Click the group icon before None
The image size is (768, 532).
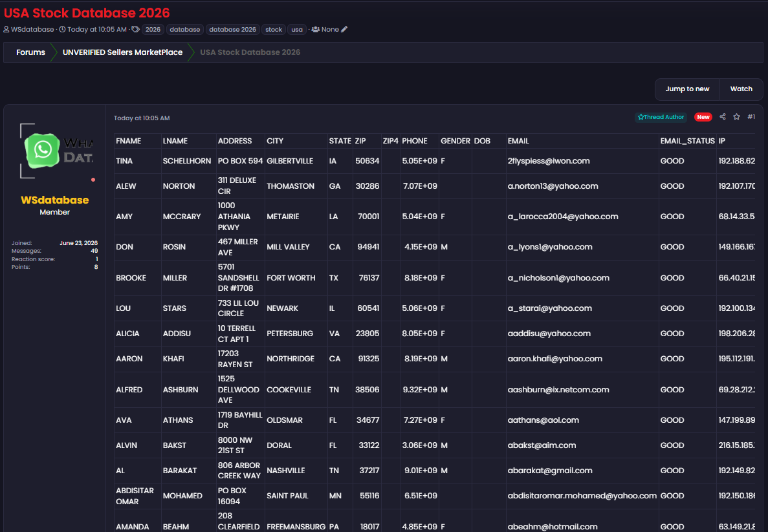tap(316, 29)
